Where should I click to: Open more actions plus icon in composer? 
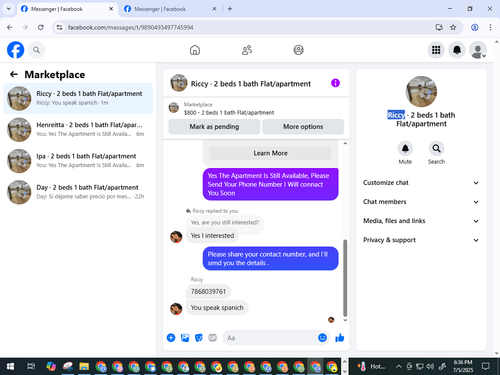coord(171,338)
